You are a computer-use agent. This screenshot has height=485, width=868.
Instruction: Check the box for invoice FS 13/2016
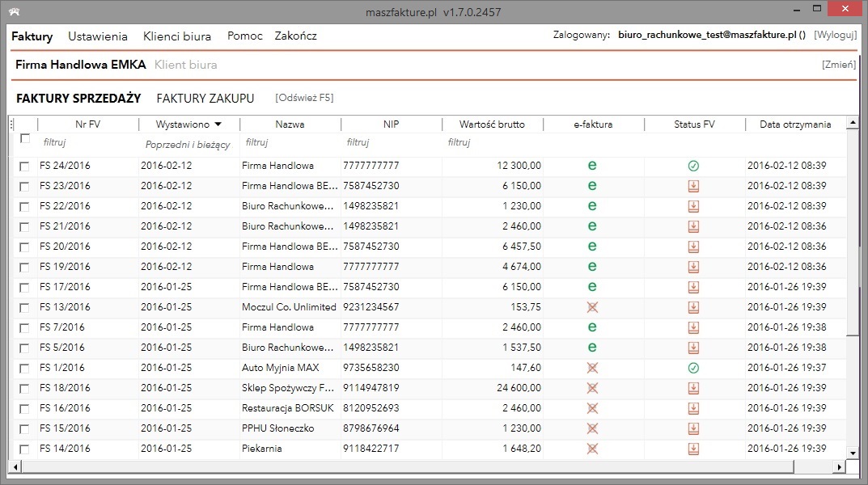pos(24,307)
